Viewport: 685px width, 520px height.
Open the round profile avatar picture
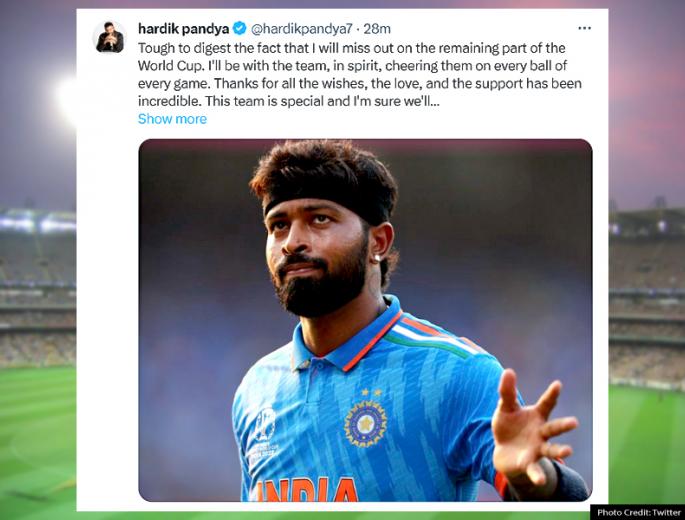click(x=110, y=37)
